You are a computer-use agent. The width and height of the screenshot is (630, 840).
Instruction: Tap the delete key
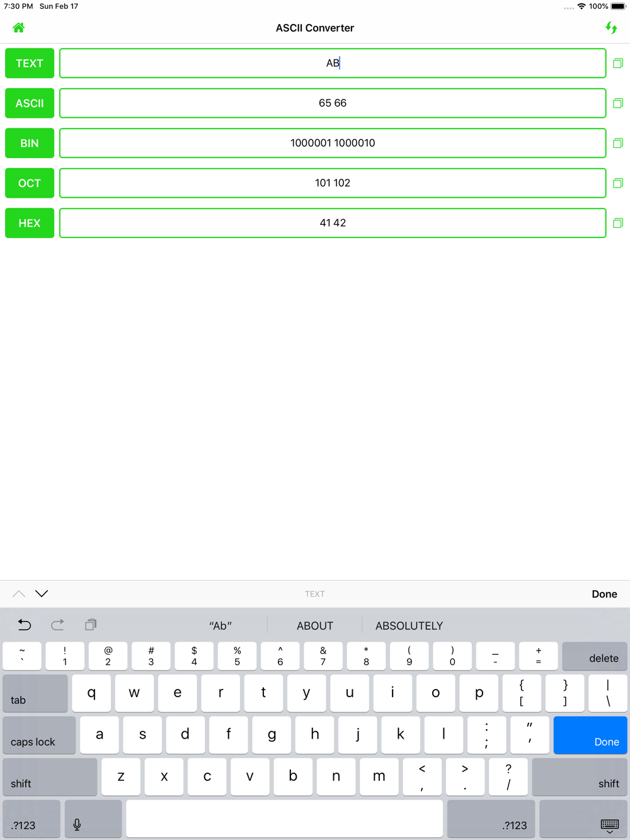tap(595, 656)
